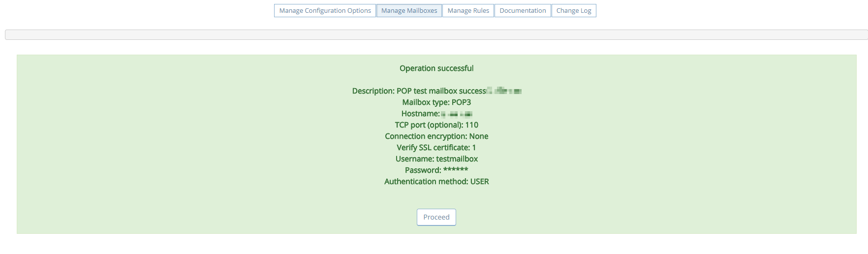Click the Username label

point(414,159)
